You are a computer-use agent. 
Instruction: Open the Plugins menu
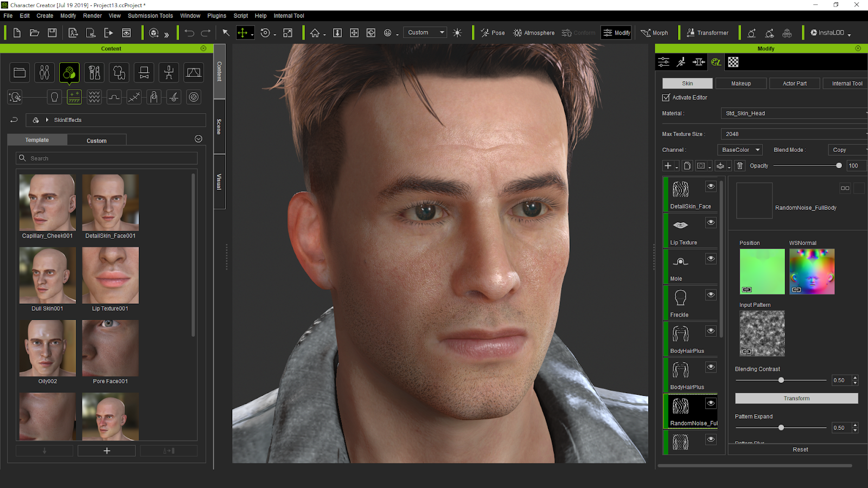click(216, 16)
